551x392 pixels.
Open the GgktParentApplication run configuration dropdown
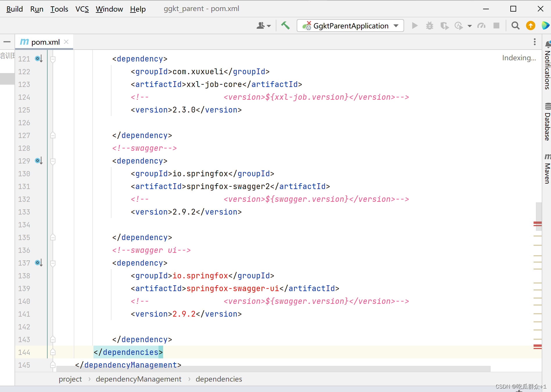tap(350, 26)
